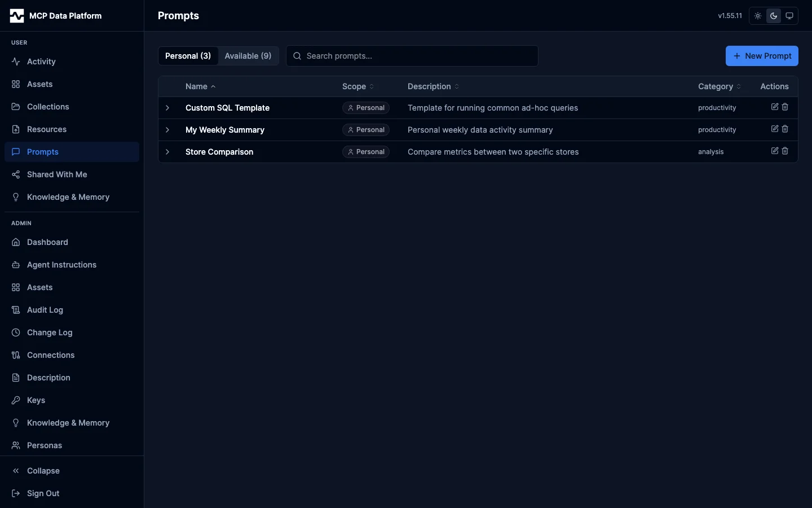Click the edit icon for Custom SQL Template
This screenshot has width=812, height=508.
click(775, 107)
